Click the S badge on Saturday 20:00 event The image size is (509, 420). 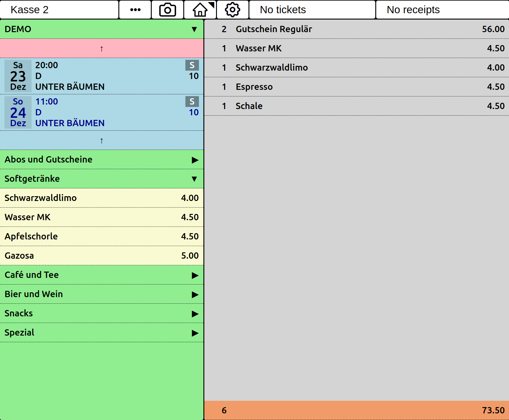pyautogui.click(x=192, y=65)
